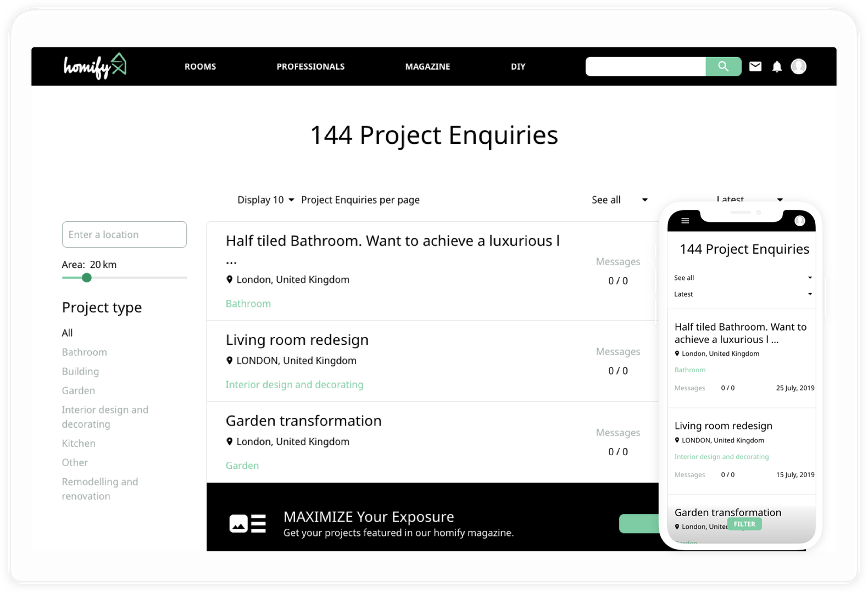Click the desktop user profile avatar
The height and width of the screenshot is (593, 868).
point(798,66)
